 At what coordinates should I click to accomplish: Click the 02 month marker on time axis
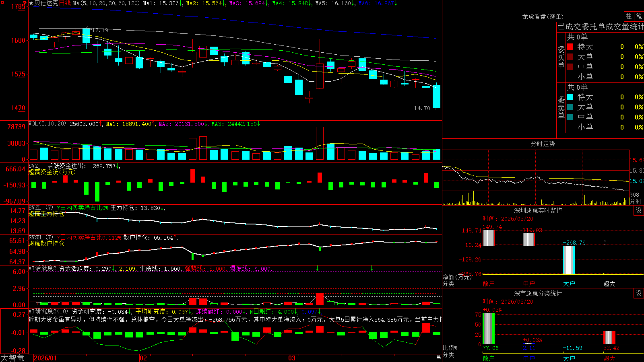[x=143, y=358]
